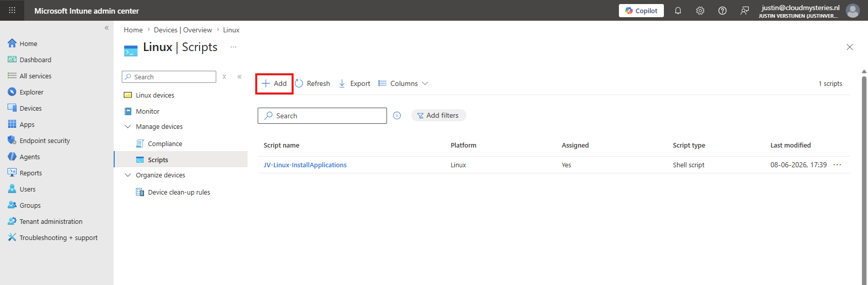Viewport: 868px width, 285px height.
Task: Sort by Assigned column header
Action: [x=575, y=145]
